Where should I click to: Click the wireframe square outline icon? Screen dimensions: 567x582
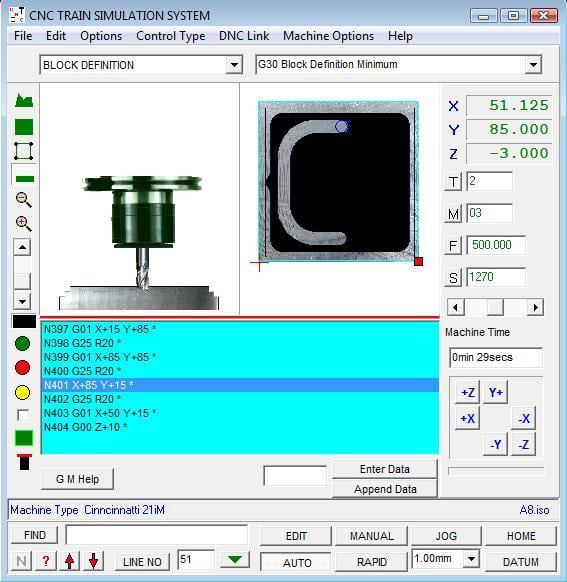(23, 151)
